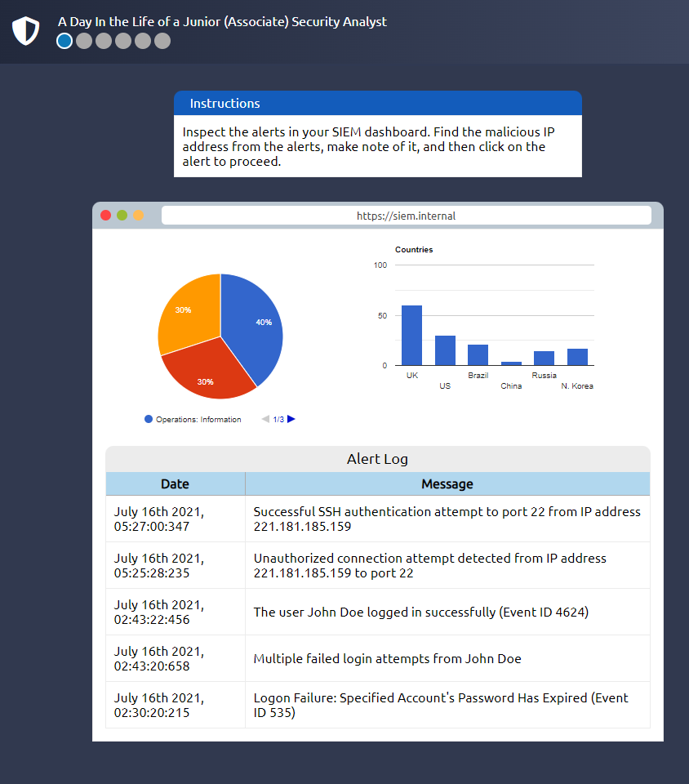Click date cell 02:43:20:658
The image size is (689, 784).
click(x=176, y=658)
